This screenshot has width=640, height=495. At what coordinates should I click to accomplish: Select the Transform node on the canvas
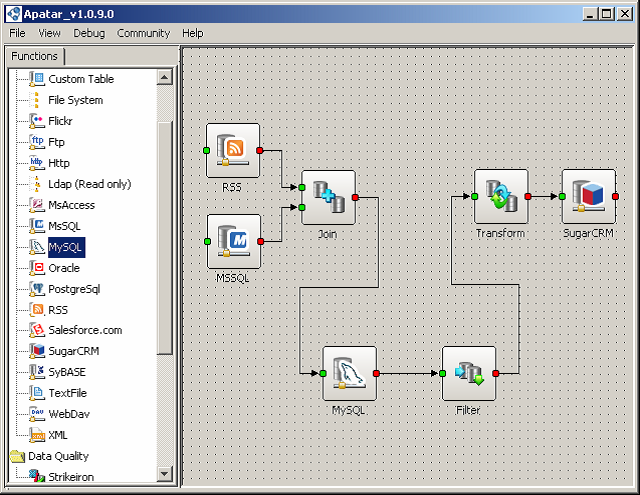[x=501, y=197]
